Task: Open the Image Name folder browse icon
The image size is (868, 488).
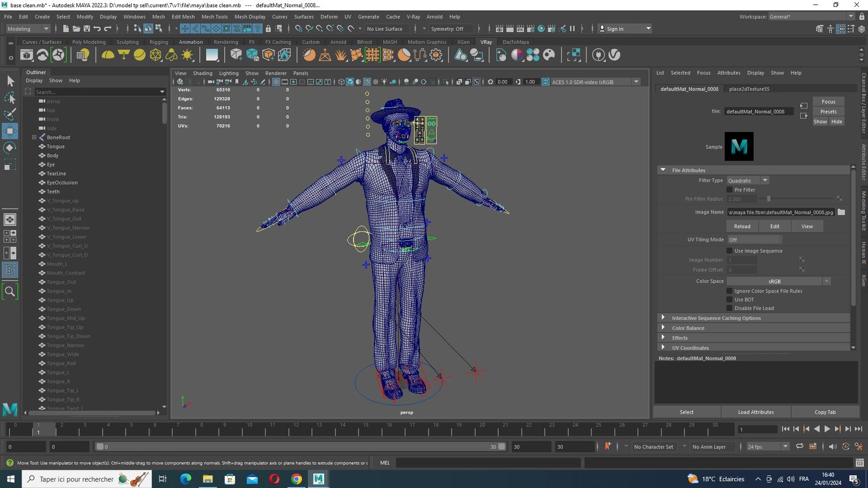Action: [x=841, y=212]
